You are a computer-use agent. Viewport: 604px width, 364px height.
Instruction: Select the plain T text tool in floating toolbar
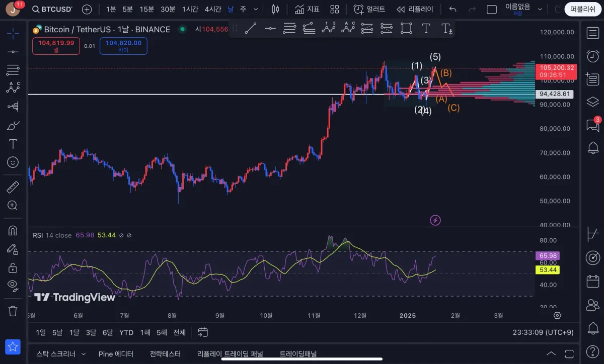pyautogui.click(x=426, y=29)
